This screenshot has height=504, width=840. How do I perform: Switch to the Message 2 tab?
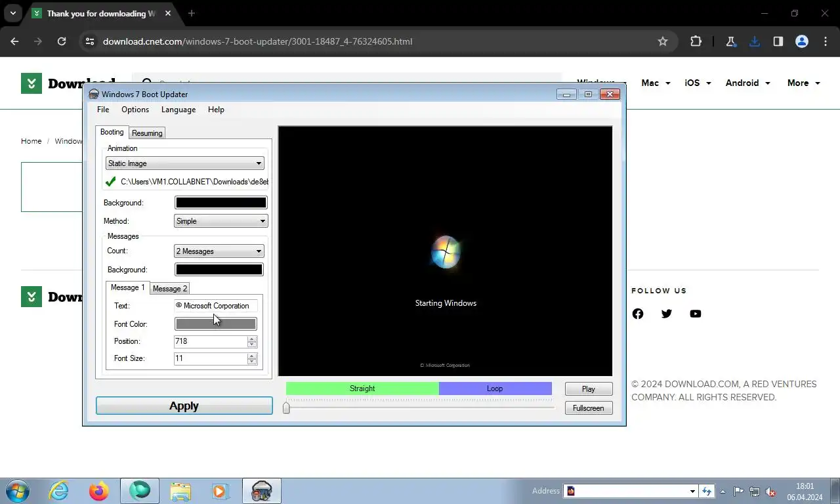point(170,289)
